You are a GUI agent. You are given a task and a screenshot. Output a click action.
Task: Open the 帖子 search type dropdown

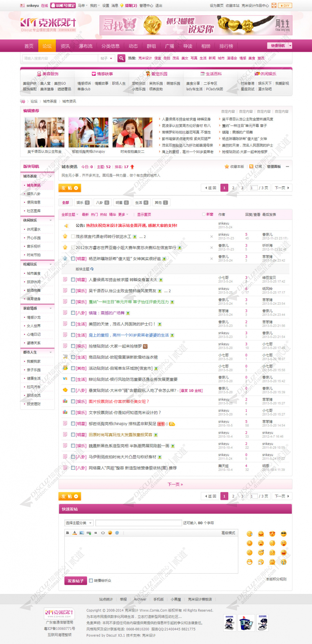106,58
